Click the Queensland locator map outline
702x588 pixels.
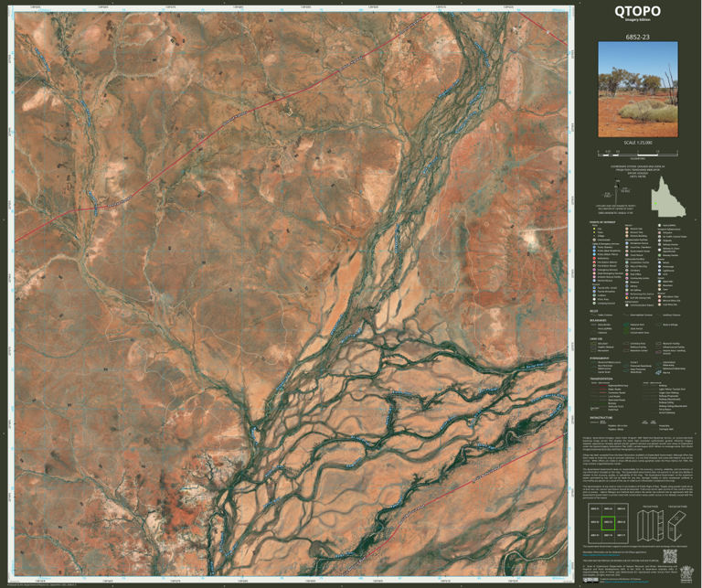pos(668,196)
